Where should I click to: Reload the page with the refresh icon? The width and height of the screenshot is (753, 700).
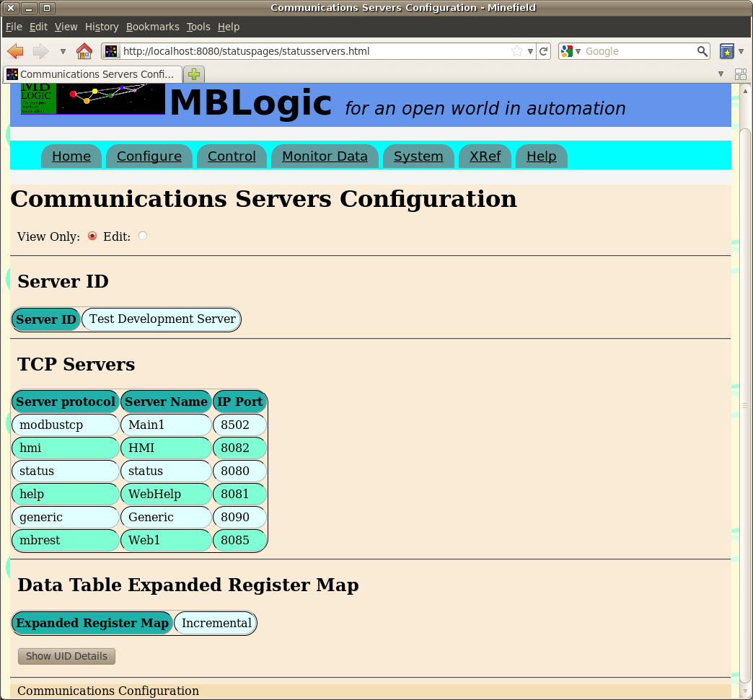(x=544, y=51)
